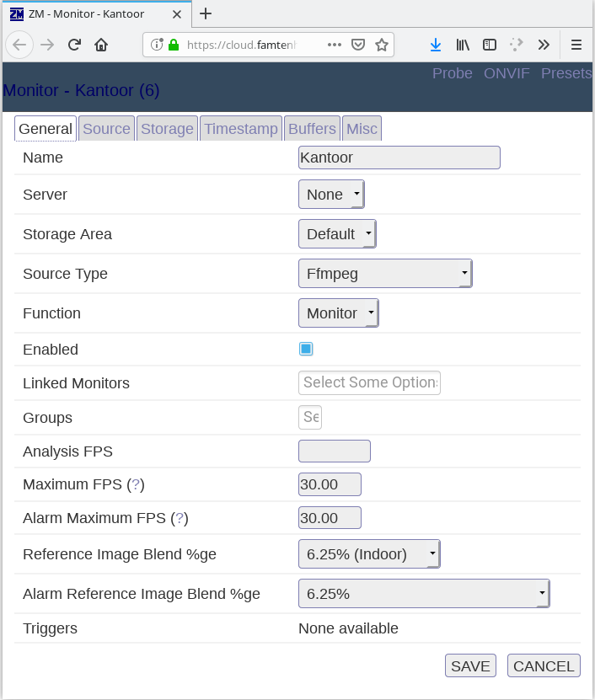This screenshot has height=700, width=595.
Task: Open the ONVIF link
Action: [507, 73]
